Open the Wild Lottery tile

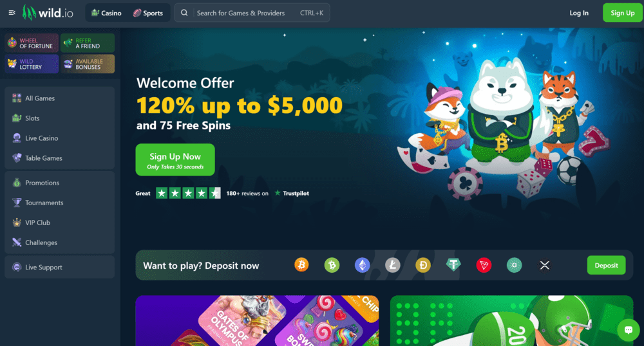(x=32, y=64)
